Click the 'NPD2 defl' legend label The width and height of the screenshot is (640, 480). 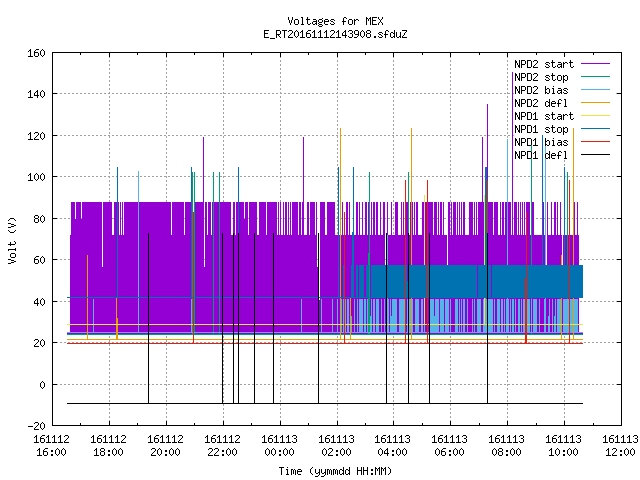541,103
